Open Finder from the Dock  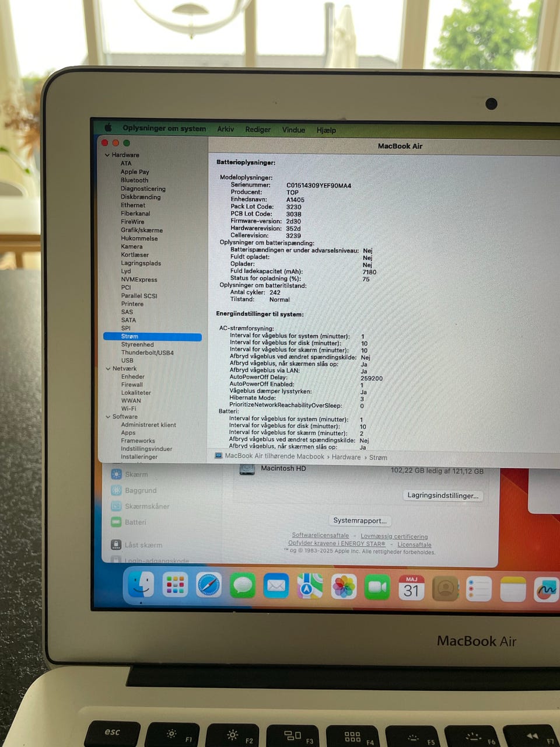(x=140, y=584)
